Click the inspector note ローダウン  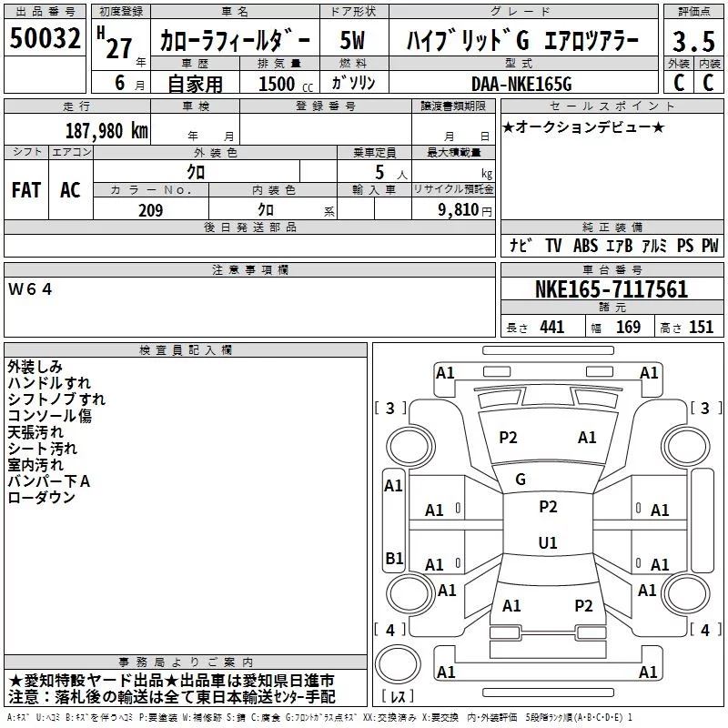(x=41, y=497)
